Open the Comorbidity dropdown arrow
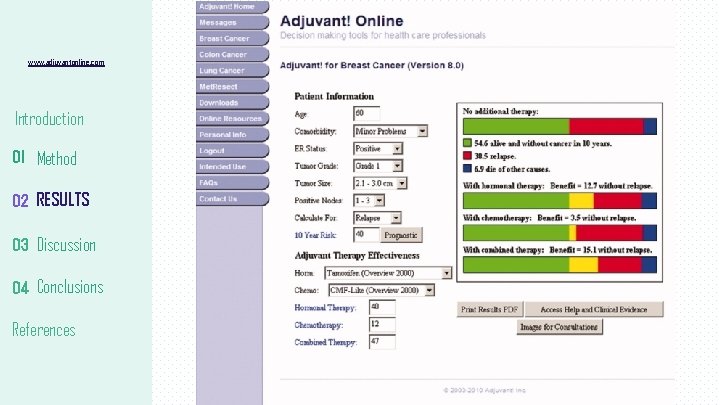This screenshot has width=720, height=405. tap(422, 131)
